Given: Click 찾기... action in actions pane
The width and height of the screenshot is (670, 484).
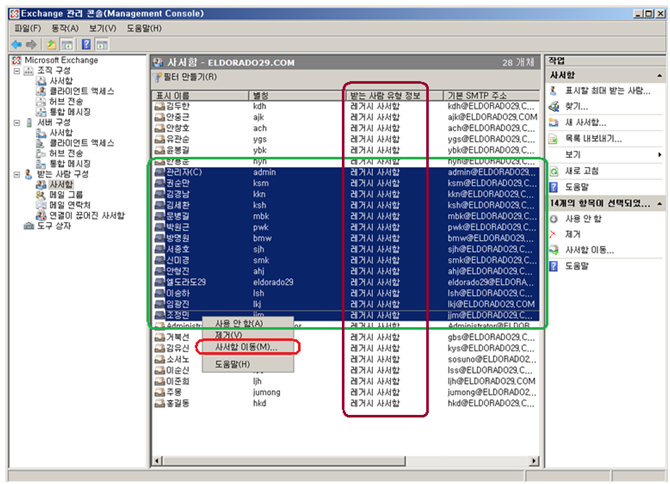Looking at the screenshot, I should click(x=576, y=106).
